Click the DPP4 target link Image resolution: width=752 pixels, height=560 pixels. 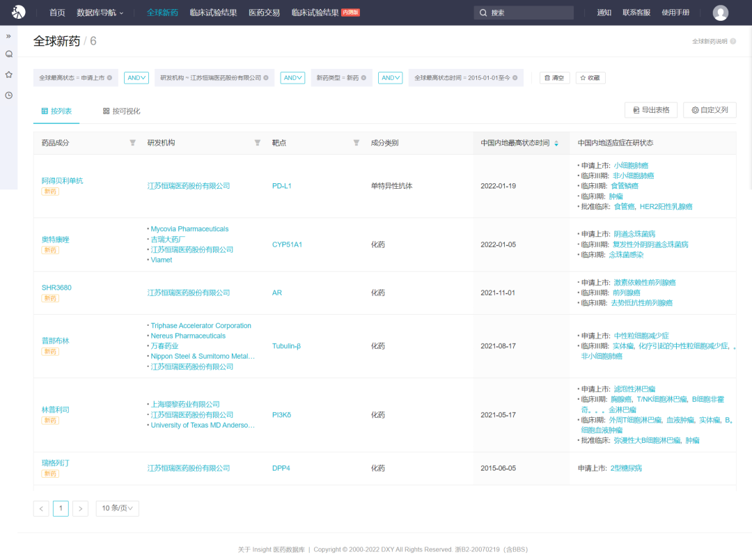point(281,468)
